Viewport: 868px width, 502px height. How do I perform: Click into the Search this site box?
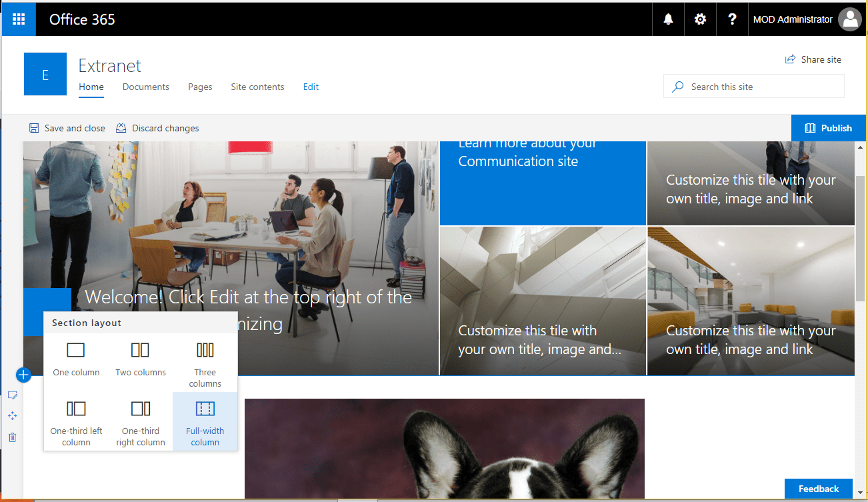click(754, 87)
